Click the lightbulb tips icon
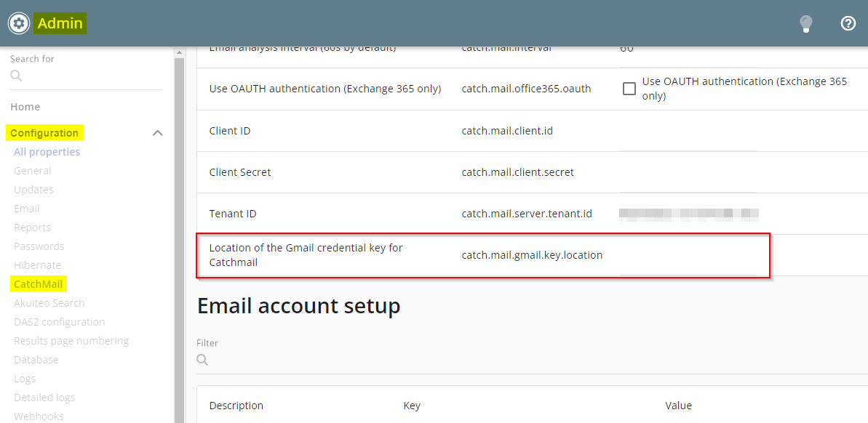The width and height of the screenshot is (868, 423). click(x=805, y=24)
